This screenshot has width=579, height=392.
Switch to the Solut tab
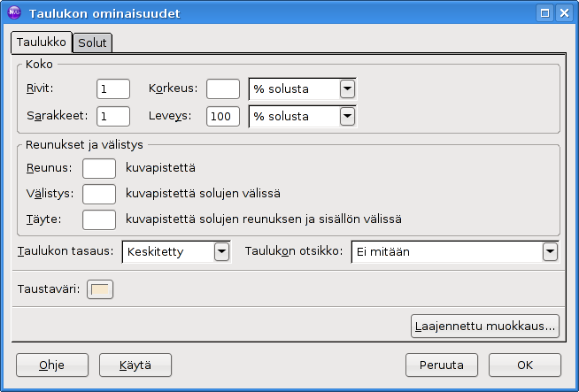[x=92, y=42]
